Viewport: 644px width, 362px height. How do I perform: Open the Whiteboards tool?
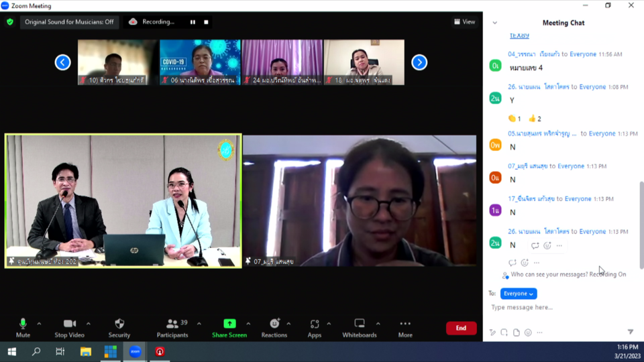(x=360, y=327)
